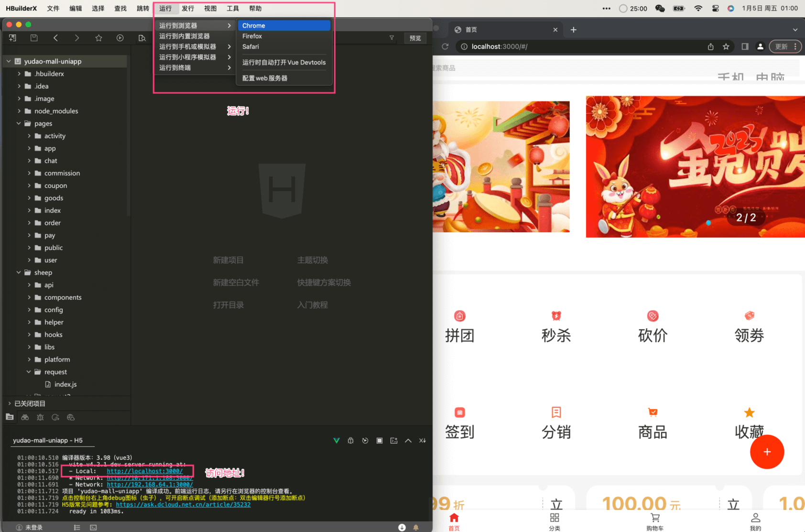Toggle the bookmark star in Chrome's address bar
The width and height of the screenshot is (805, 532).
pos(726,46)
